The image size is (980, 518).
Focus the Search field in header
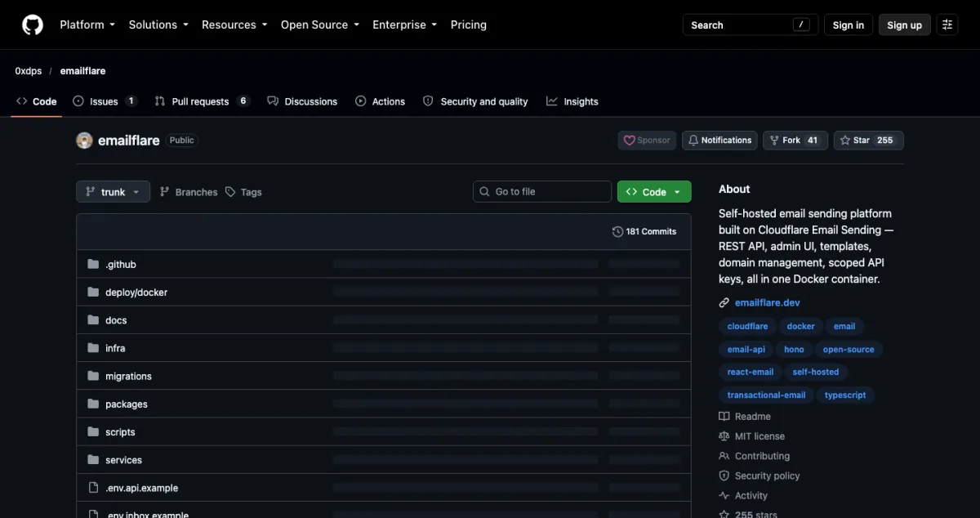tap(750, 25)
